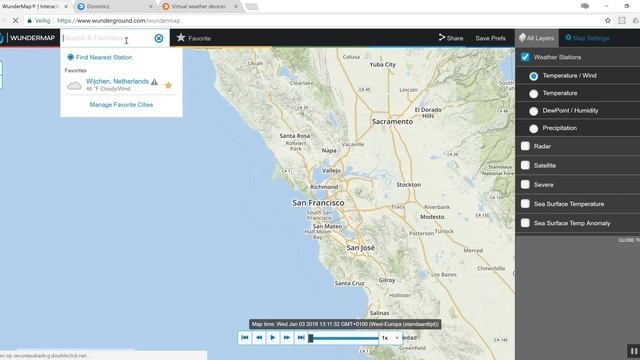
Task: Click the warning triangle next to Wijchen
Action: coord(154,82)
